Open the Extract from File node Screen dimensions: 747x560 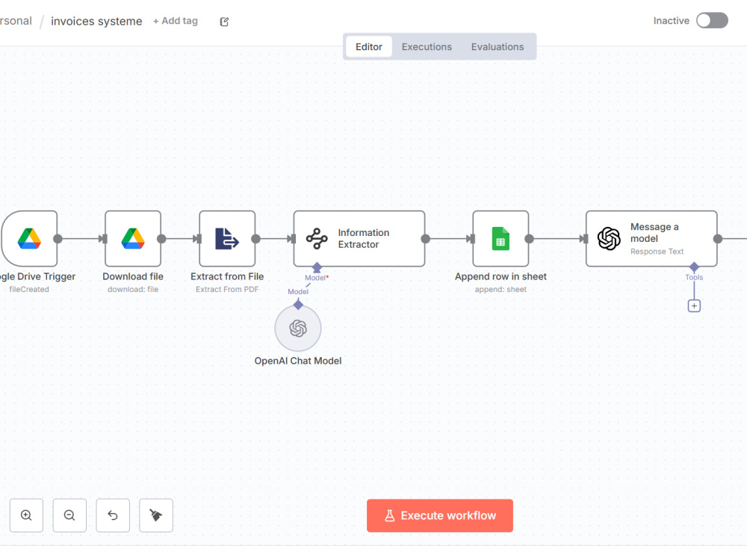pyautogui.click(x=227, y=239)
